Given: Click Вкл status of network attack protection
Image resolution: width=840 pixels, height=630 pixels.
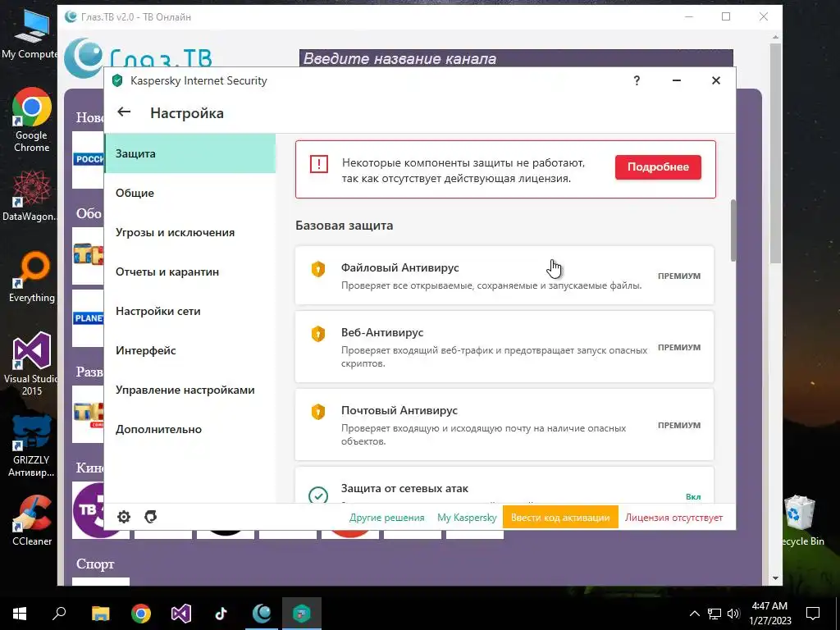Looking at the screenshot, I should (x=693, y=496).
